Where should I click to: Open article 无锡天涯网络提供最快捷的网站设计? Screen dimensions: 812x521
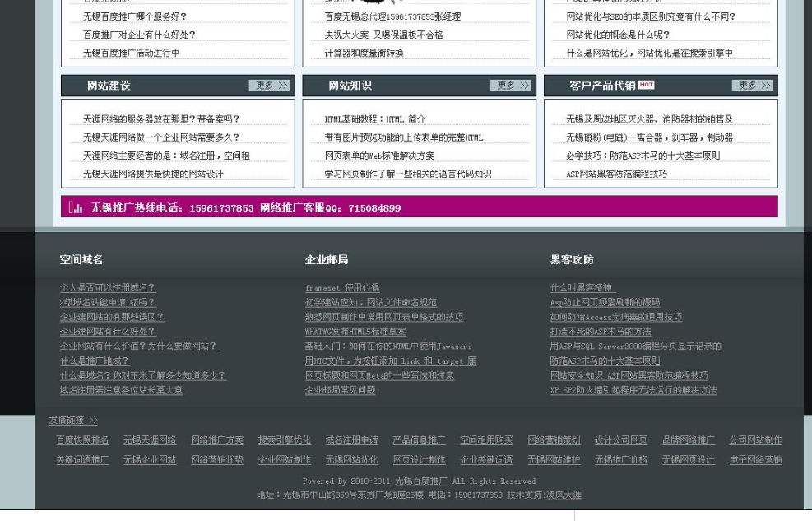click(153, 174)
